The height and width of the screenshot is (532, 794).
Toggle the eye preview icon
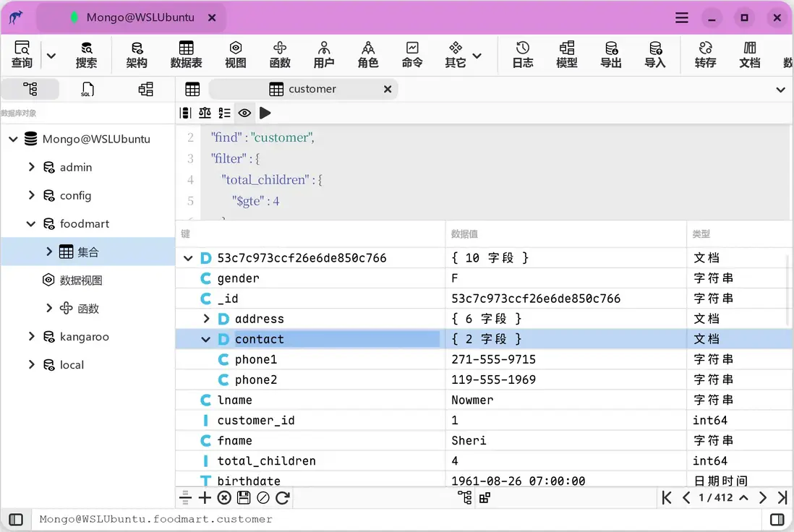pyautogui.click(x=244, y=113)
